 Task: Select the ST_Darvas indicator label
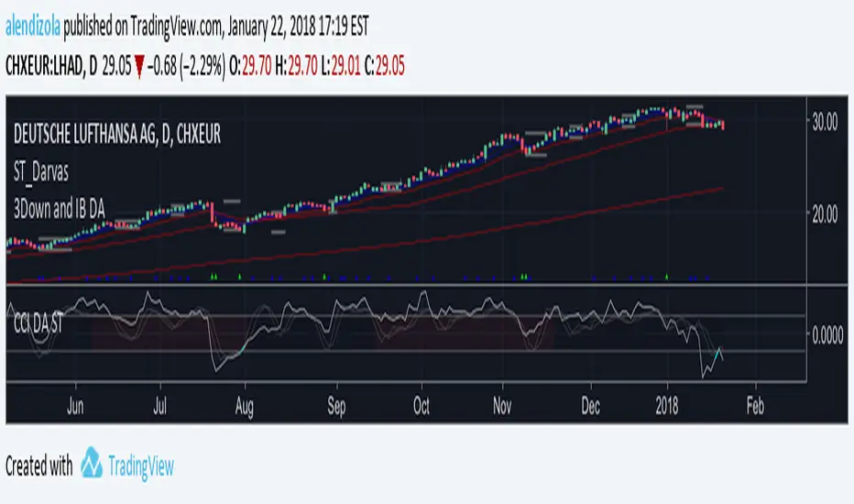(41, 172)
